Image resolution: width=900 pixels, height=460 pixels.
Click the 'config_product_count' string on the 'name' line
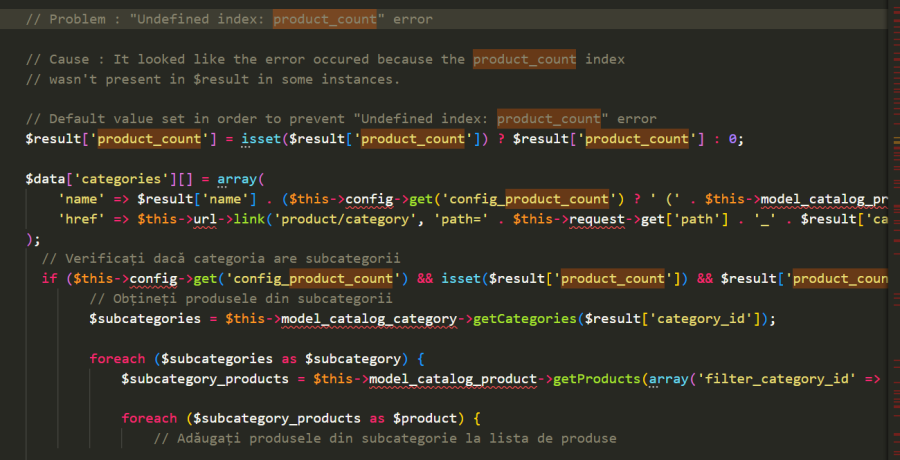(x=528, y=199)
